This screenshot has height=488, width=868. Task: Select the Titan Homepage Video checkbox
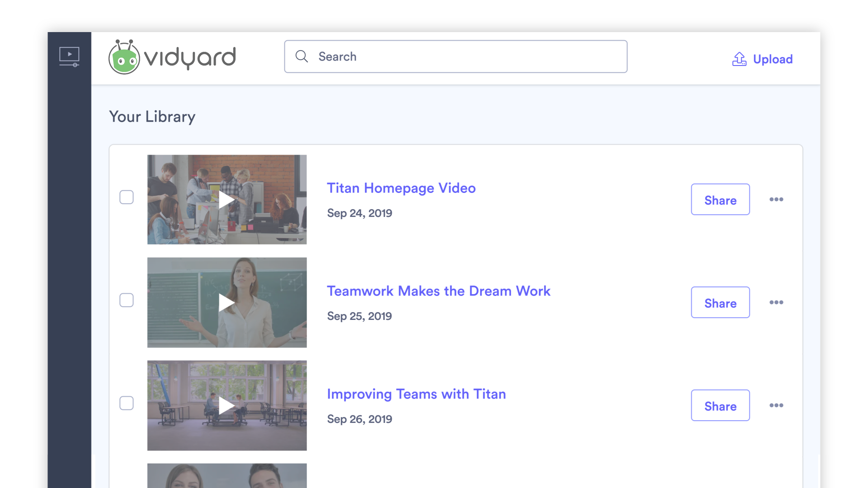tap(127, 197)
